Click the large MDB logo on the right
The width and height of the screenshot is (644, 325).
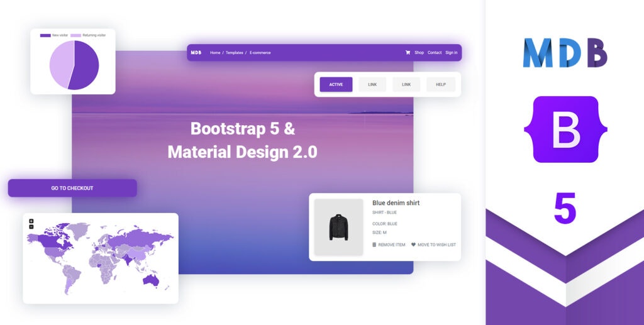(565, 53)
